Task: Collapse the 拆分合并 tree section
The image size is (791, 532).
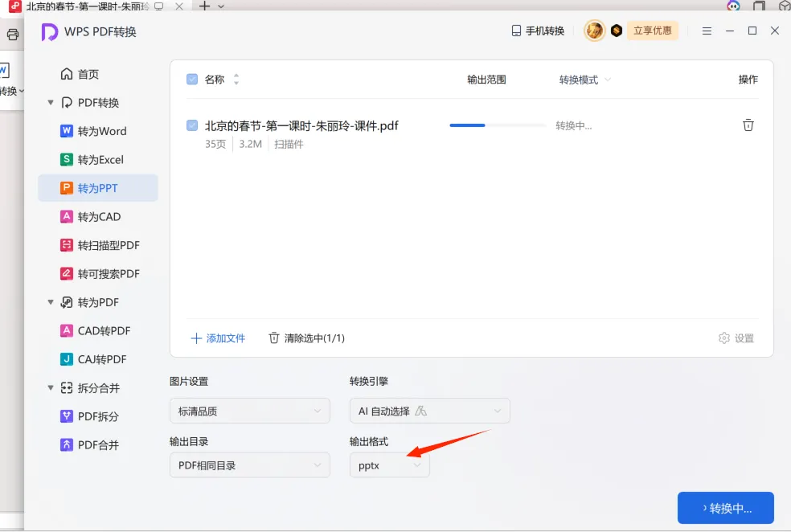Action: tap(51, 388)
